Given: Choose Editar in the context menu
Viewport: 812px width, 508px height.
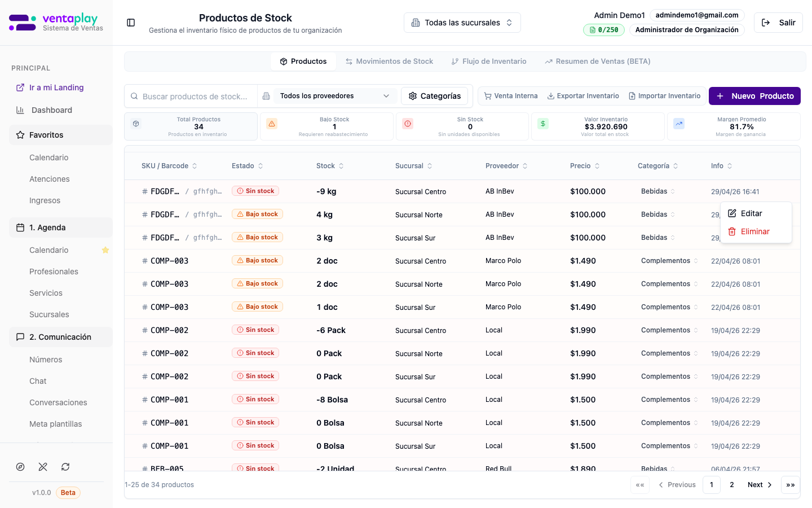Looking at the screenshot, I should (x=756, y=213).
